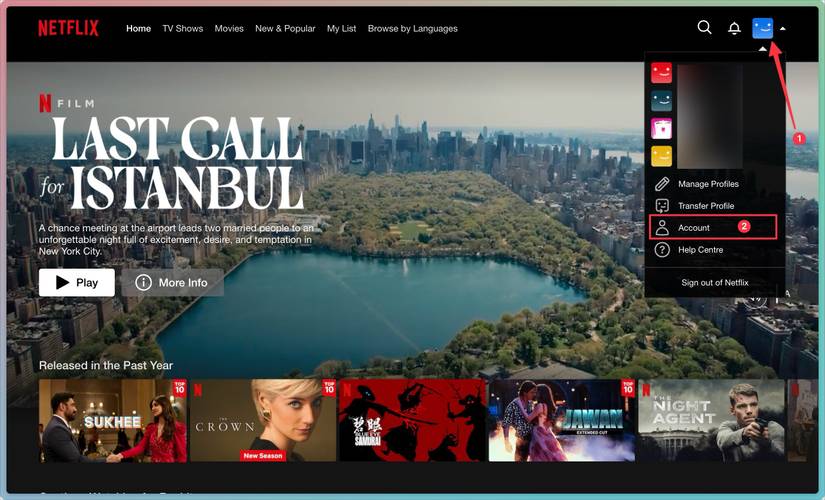Choose the pink profile avatar
Viewport: 825px width, 500px height.
pyautogui.click(x=661, y=128)
